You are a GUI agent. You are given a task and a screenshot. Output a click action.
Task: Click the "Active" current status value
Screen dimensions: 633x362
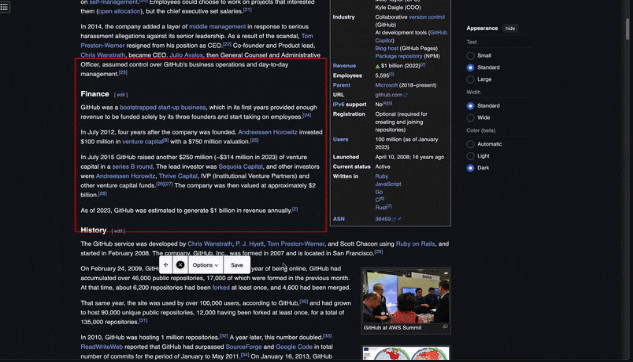(383, 167)
